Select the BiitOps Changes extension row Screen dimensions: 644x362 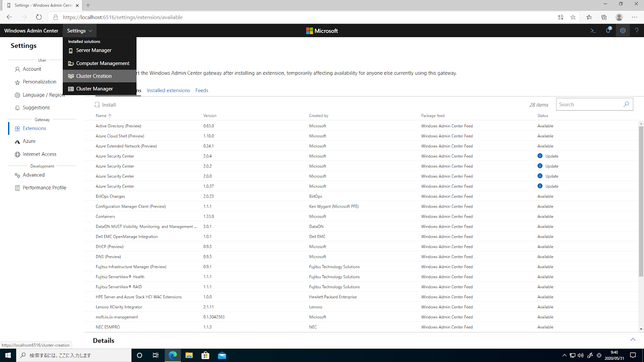click(361, 196)
